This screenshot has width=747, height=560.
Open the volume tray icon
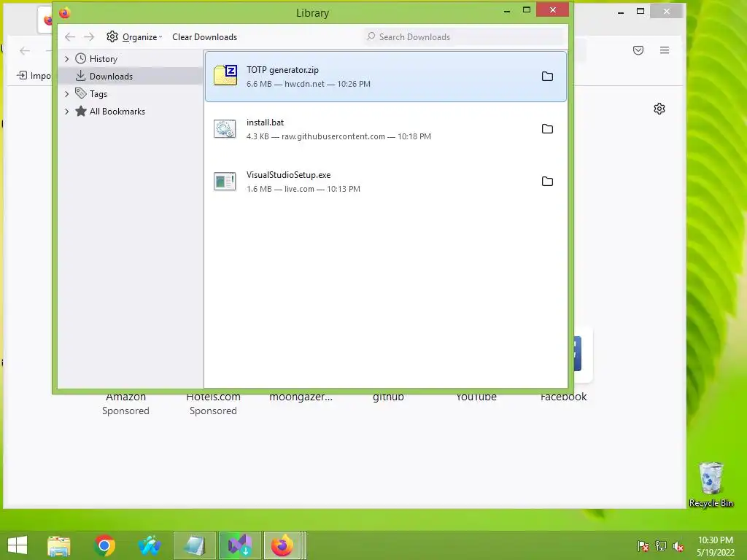point(678,546)
